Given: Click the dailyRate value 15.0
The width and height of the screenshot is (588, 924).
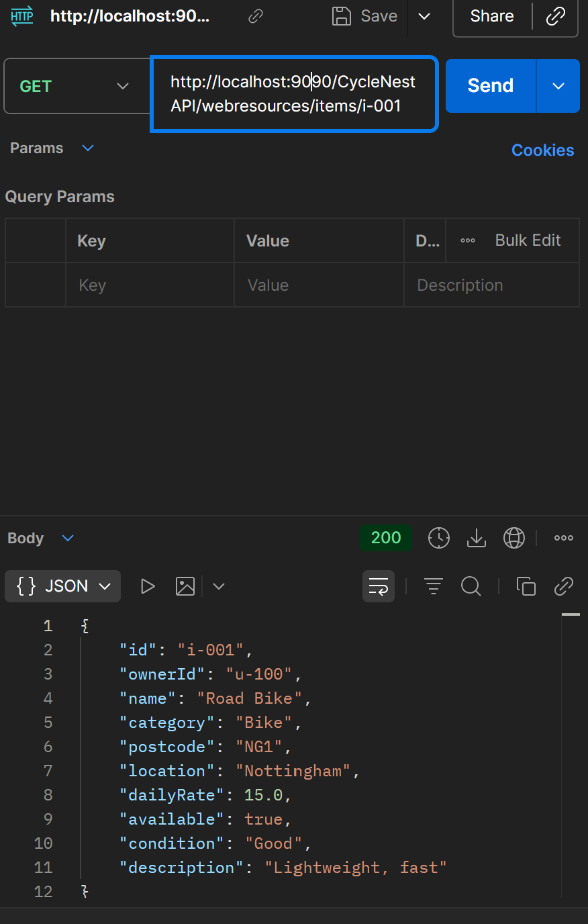Looking at the screenshot, I should [263, 795].
